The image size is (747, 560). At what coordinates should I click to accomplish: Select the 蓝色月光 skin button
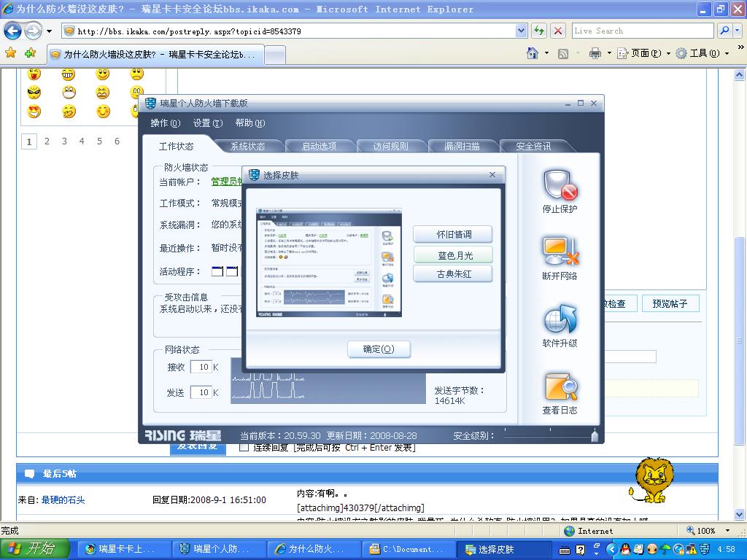(453, 254)
